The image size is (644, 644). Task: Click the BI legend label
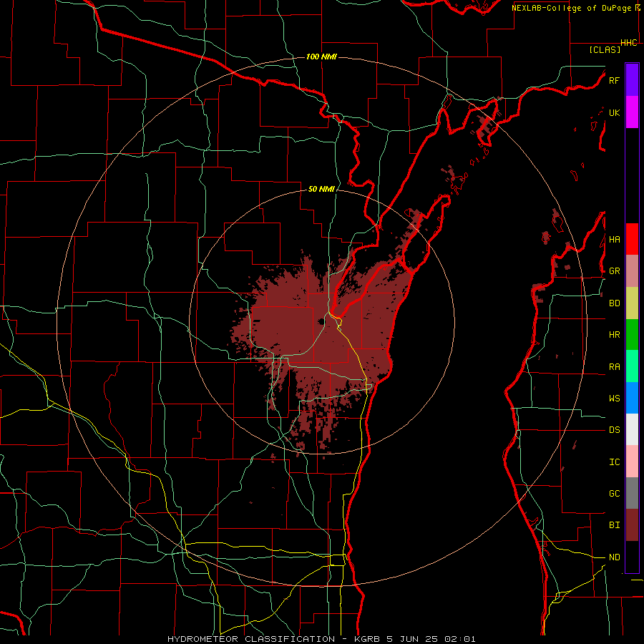click(x=614, y=525)
